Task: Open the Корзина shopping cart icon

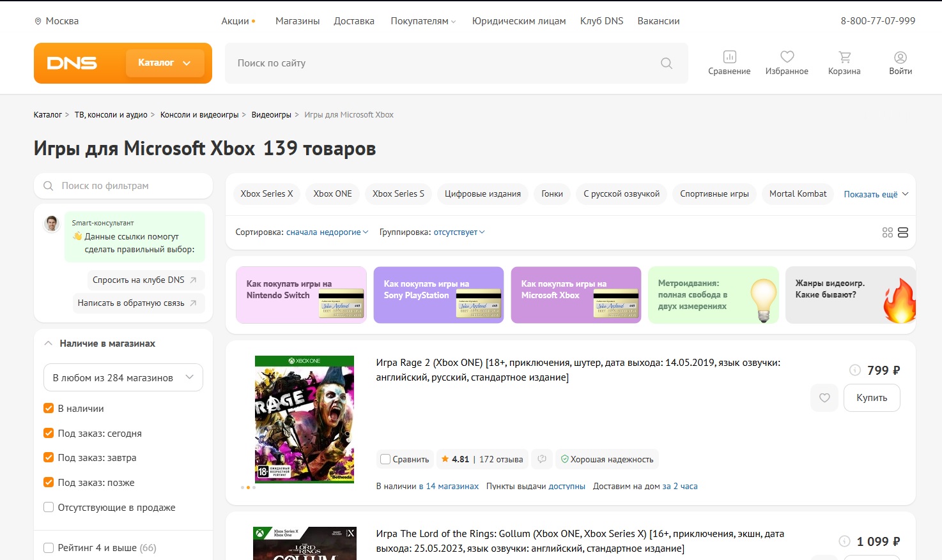Action: click(844, 57)
